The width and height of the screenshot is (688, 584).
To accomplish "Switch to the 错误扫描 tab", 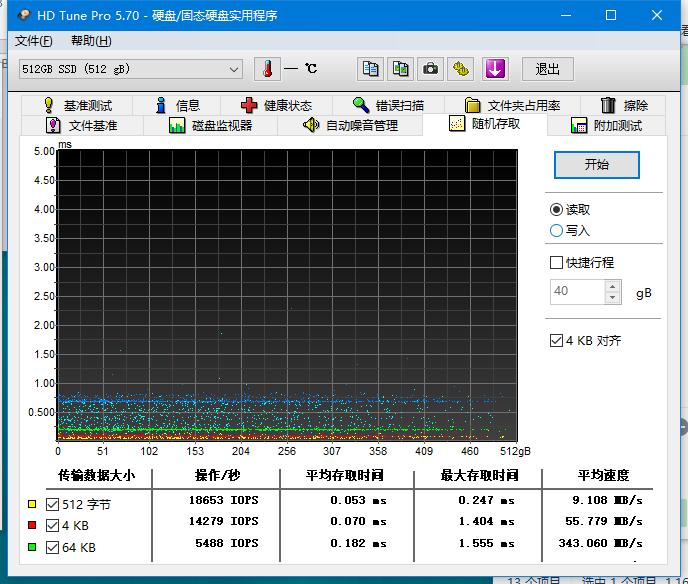I will (x=388, y=105).
